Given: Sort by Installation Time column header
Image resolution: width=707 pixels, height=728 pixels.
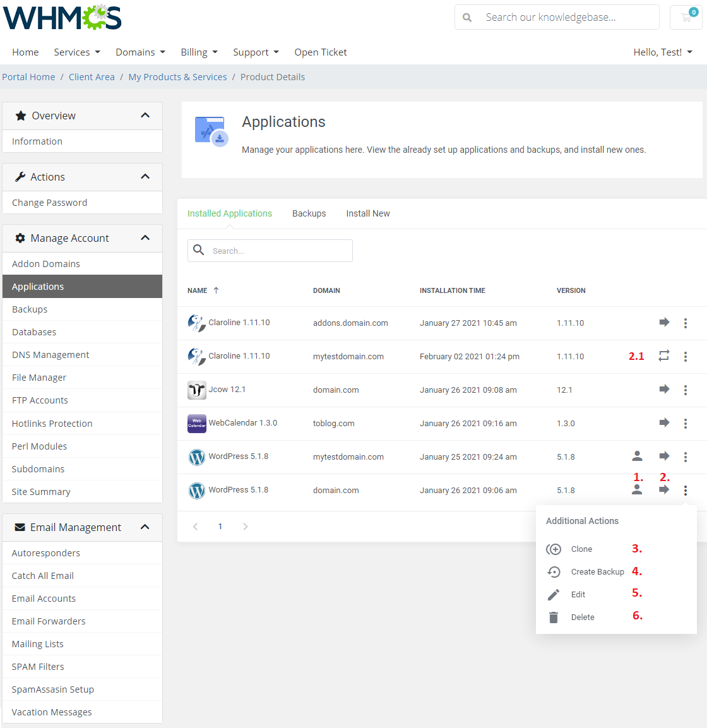Looking at the screenshot, I should pos(452,290).
